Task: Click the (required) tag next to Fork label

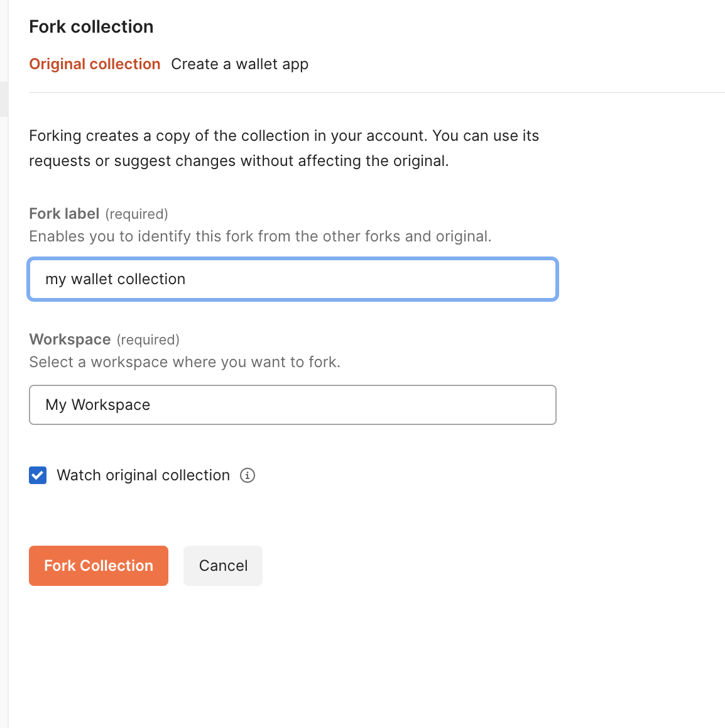Action: point(136,214)
